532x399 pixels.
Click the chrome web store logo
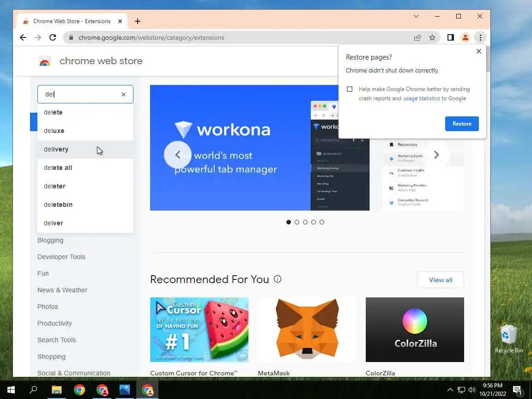(45, 61)
